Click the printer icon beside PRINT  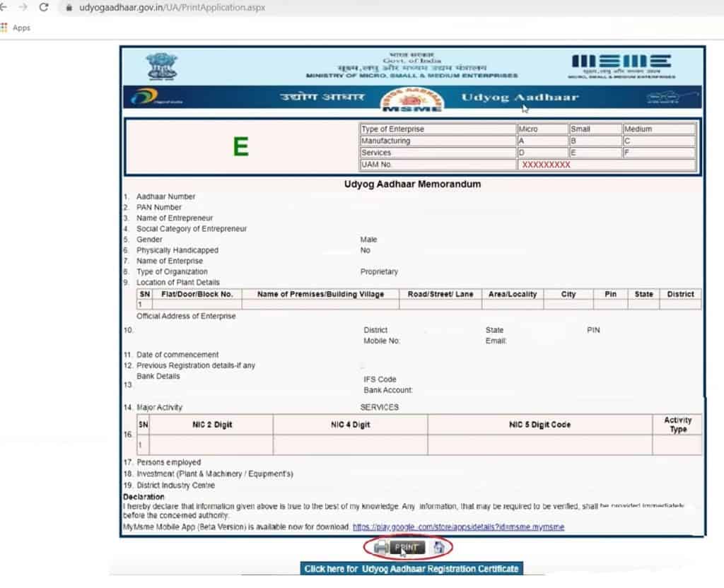381,548
